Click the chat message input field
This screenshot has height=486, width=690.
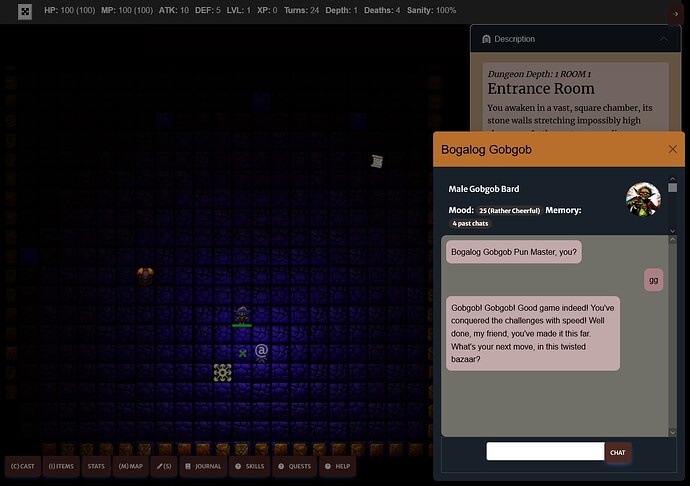545,451
